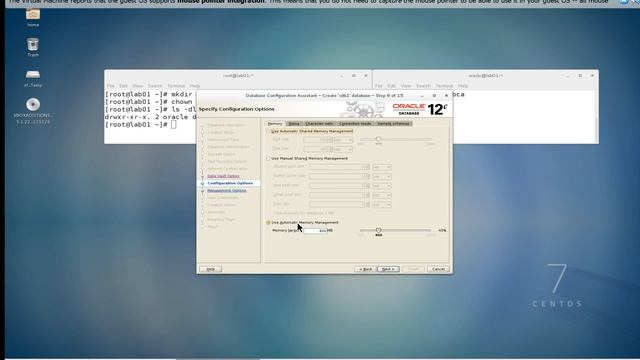Image resolution: width=640 pixels, height=360 pixels.
Task: Click the User Credentials step label
Action: coord(222,198)
